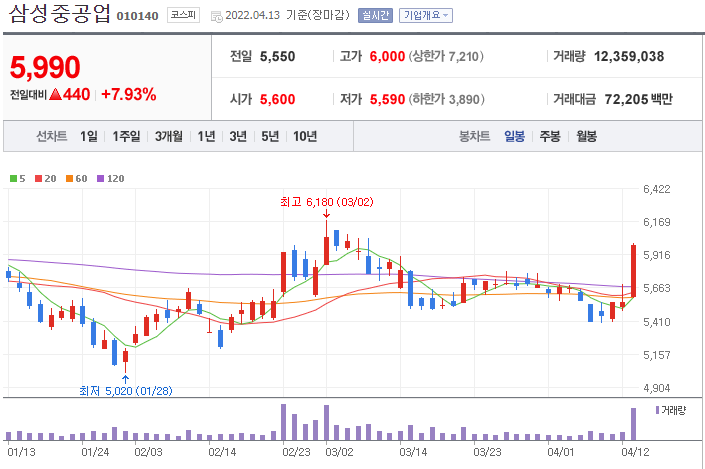705x469 pixels.
Task: Click the red 20-day moving average swatch
Action: click(38, 179)
